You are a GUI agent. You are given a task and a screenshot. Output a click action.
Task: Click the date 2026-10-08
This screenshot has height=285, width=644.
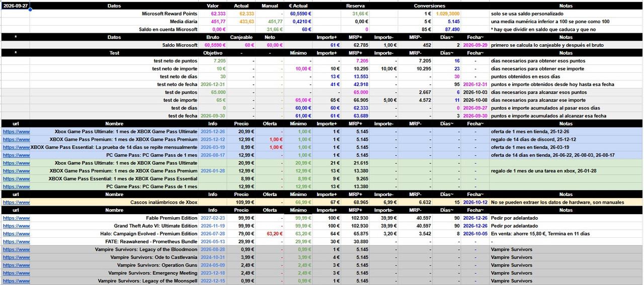point(475,100)
